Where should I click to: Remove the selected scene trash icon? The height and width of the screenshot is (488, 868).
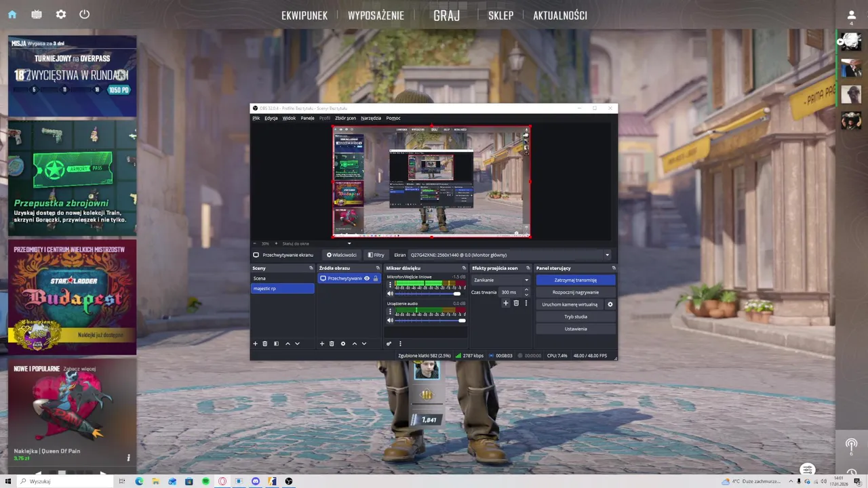pos(265,344)
